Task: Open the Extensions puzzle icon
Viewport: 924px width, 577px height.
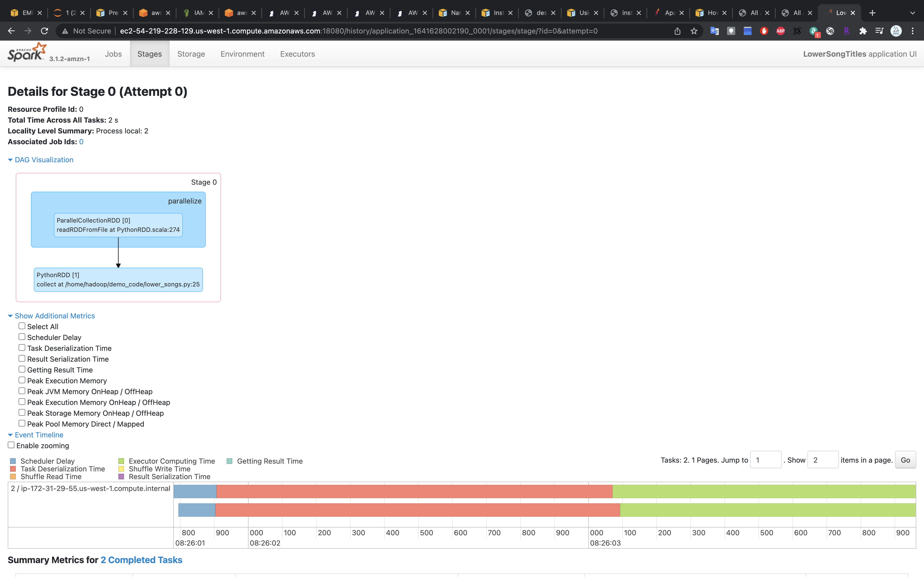Action: coord(863,31)
